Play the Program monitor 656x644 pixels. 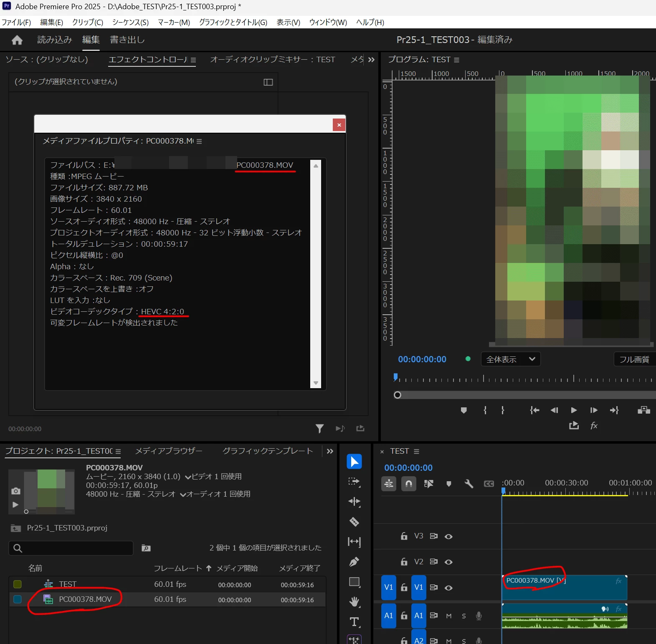pyautogui.click(x=574, y=410)
